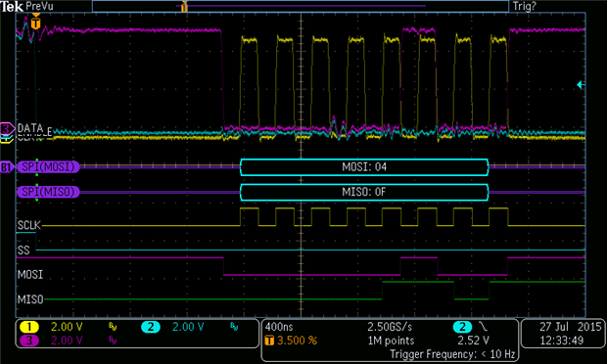Click the trigger source channel 2 badge
Viewport: 607px width, 364px height.
pos(463,327)
